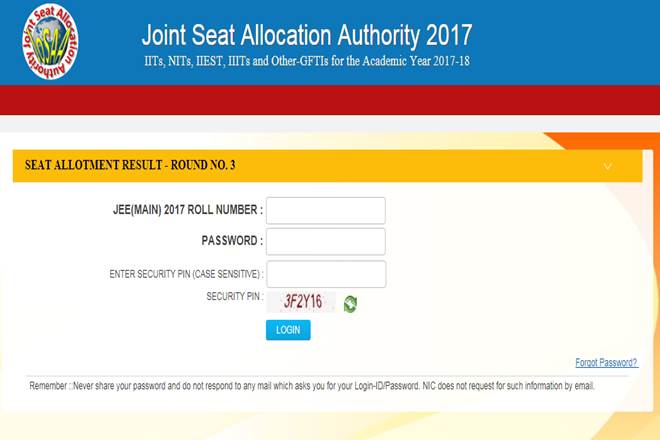Image resolution: width=660 pixels, height=440 pixels.
Task: Click the PASSWORD field label
Action: point(232,241)
